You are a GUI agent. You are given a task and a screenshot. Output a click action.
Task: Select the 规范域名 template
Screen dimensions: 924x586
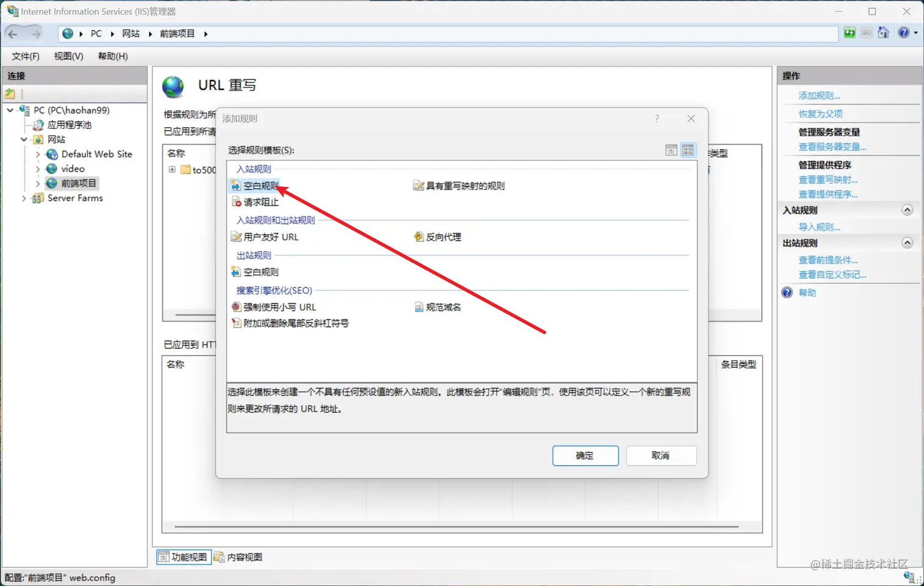click(438, 307)
